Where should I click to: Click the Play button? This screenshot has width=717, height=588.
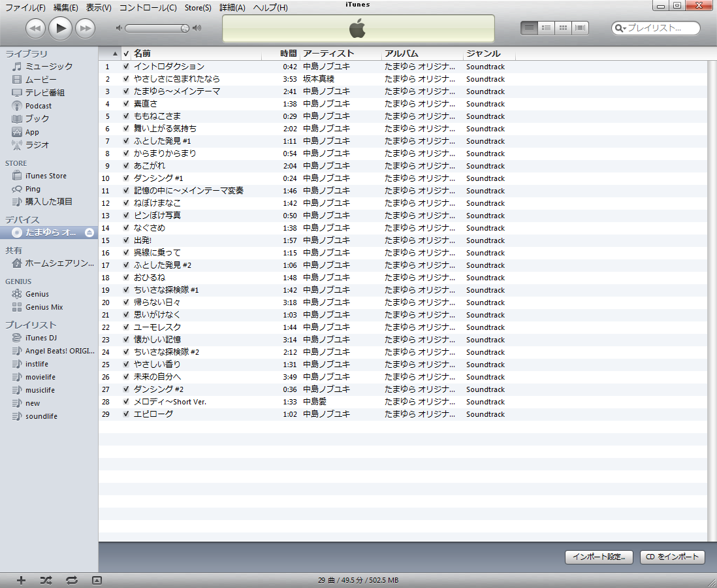pyautogui.click(x=60, y=28)
